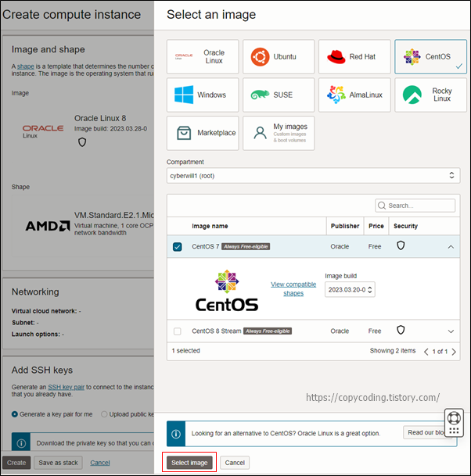The image size is (471, 476).
Task: Click the Price column header
Action: tap(376, 226)
